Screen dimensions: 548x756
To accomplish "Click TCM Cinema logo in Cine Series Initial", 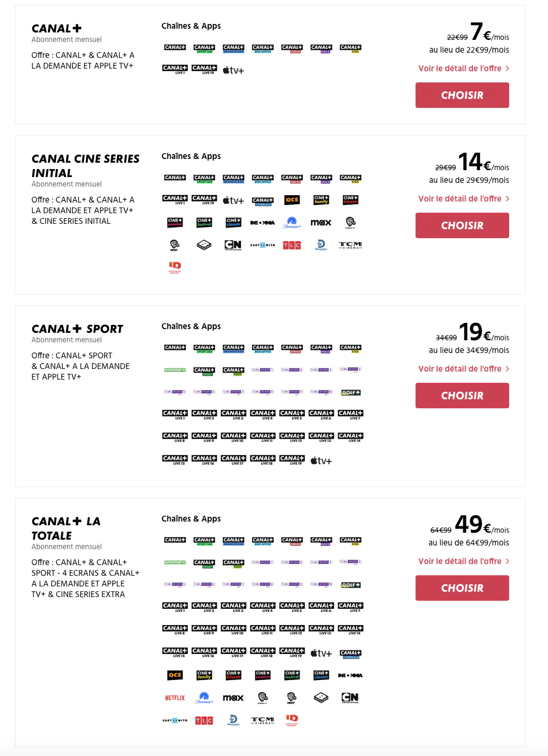I will pos(350,245).
